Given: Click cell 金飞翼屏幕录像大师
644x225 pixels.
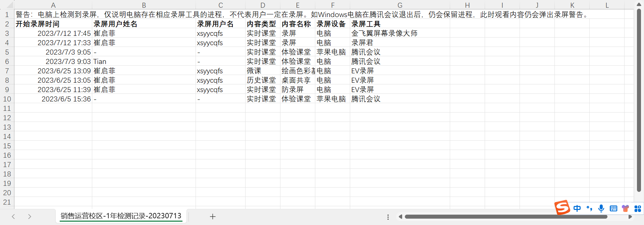Looking at the screenshot, I should click(400, 33).
